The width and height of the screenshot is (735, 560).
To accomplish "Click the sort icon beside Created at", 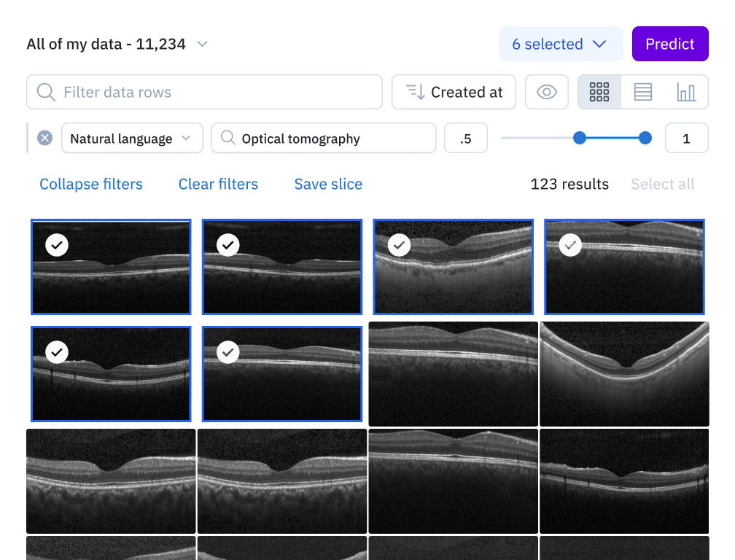I will (416, 93).
